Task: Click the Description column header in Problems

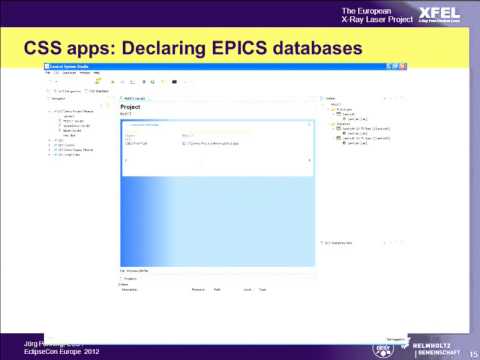Action: pos(129,290)
